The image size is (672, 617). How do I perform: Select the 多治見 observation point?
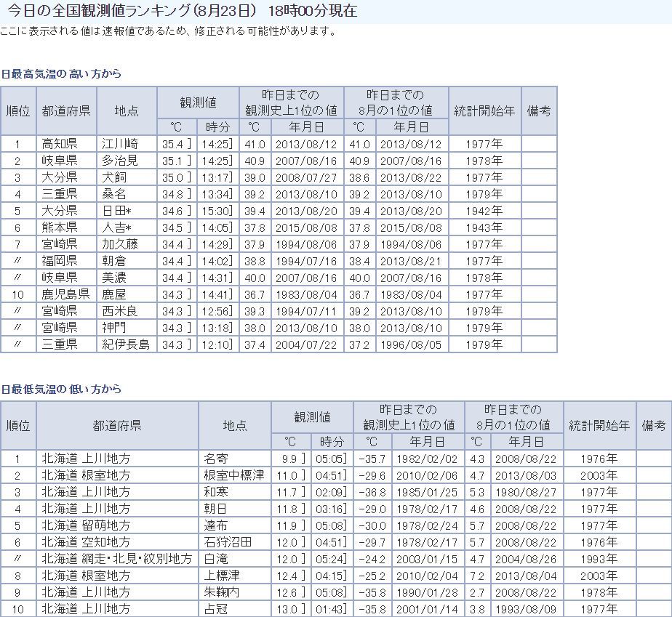[x=119, y=161]
